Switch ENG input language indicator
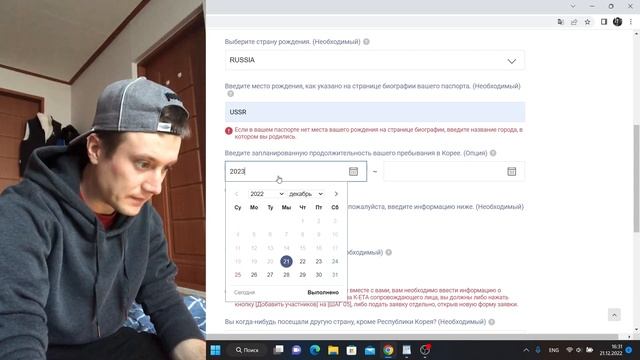This screenshot has width=640, height=360. 553,350
